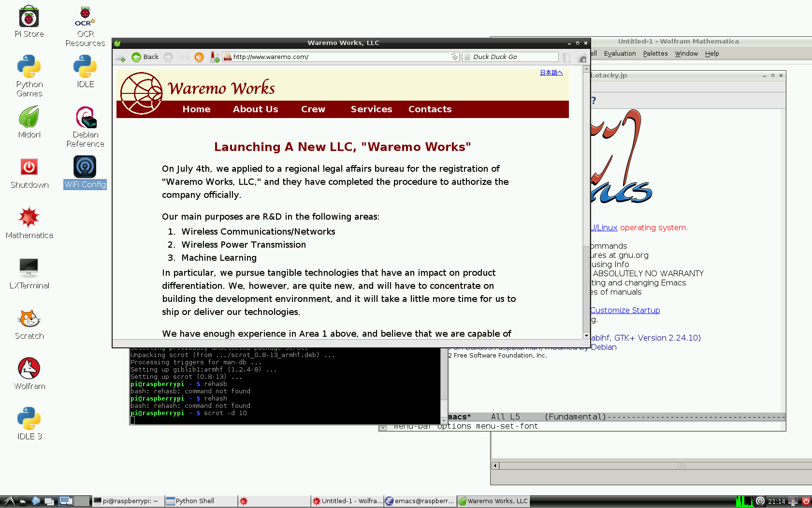
Task: Open the Wolfram desktop icon
Action: click(29, 374)
